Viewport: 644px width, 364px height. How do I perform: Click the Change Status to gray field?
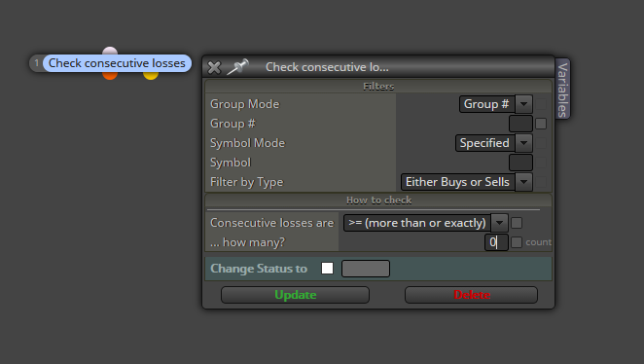366,269
